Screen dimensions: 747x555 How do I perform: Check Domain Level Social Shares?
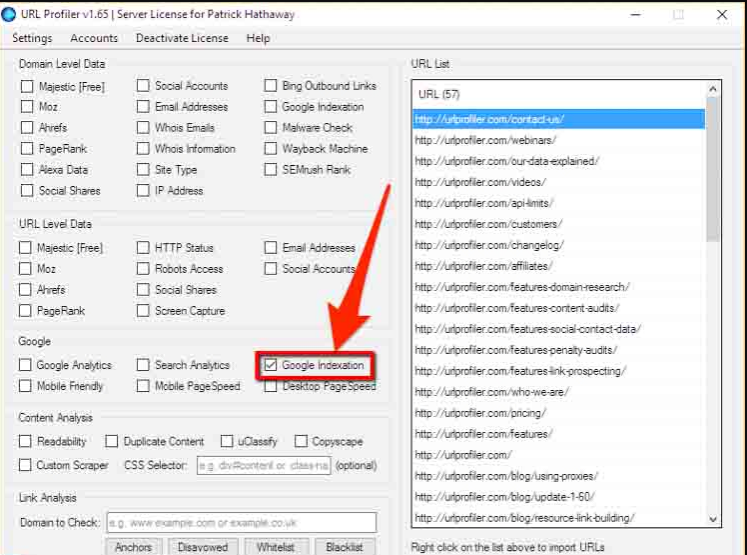(27, 191)
